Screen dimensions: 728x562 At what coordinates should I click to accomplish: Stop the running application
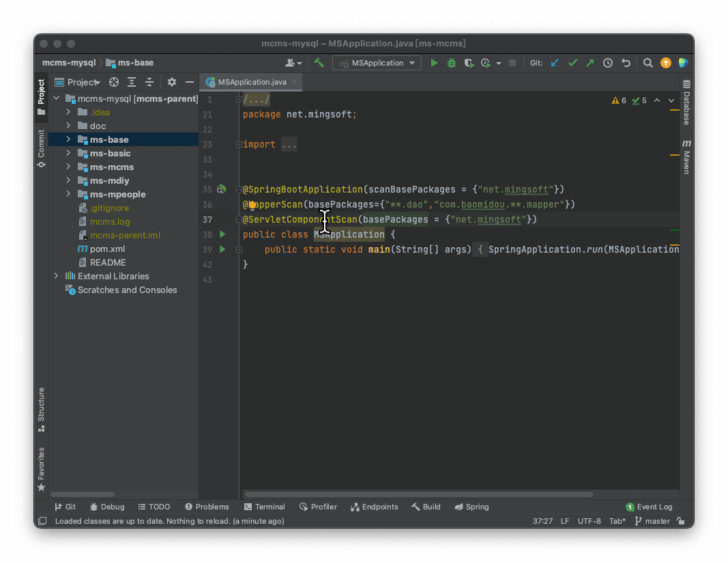click(x=512, y=63)
